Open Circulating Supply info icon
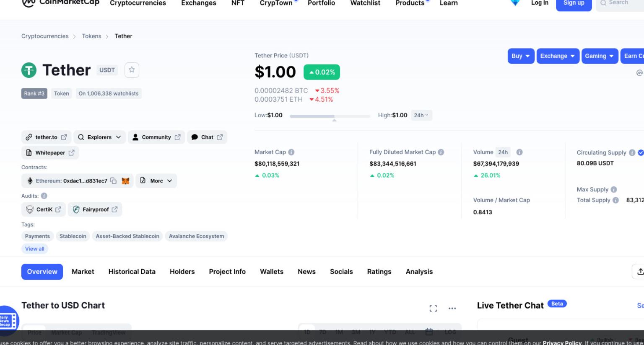644x345 pixels. [x=632, y=152]
